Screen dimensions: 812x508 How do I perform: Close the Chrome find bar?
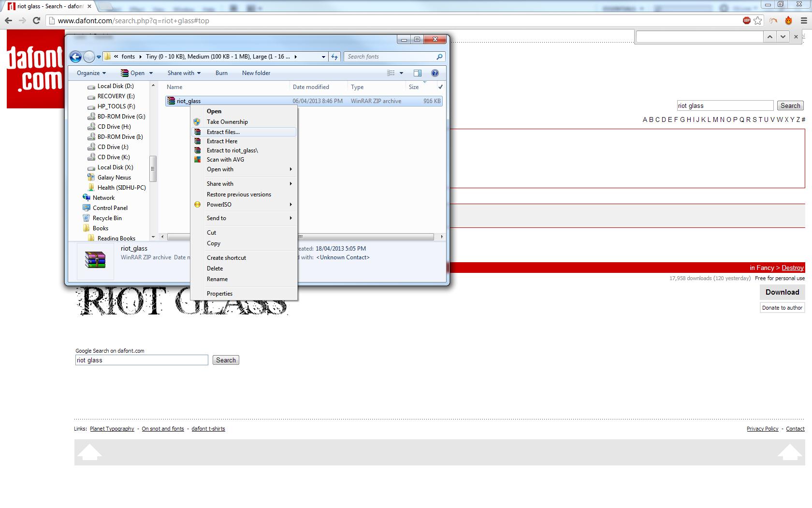pos(796,37)
